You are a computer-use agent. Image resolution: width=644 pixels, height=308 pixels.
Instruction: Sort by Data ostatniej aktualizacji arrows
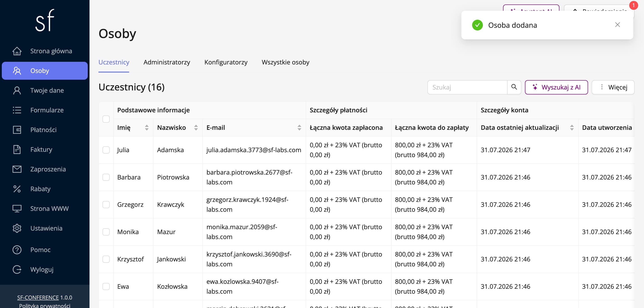572,128
